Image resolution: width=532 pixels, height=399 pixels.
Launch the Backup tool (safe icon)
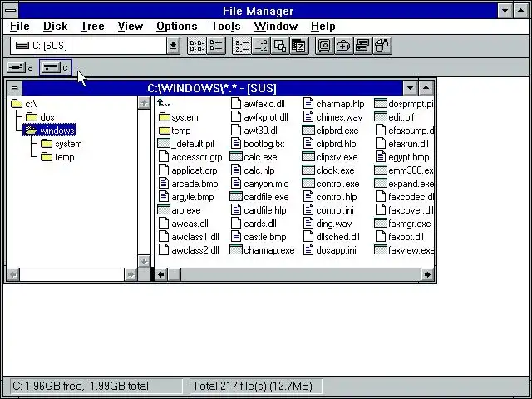[x=324, y=46]
